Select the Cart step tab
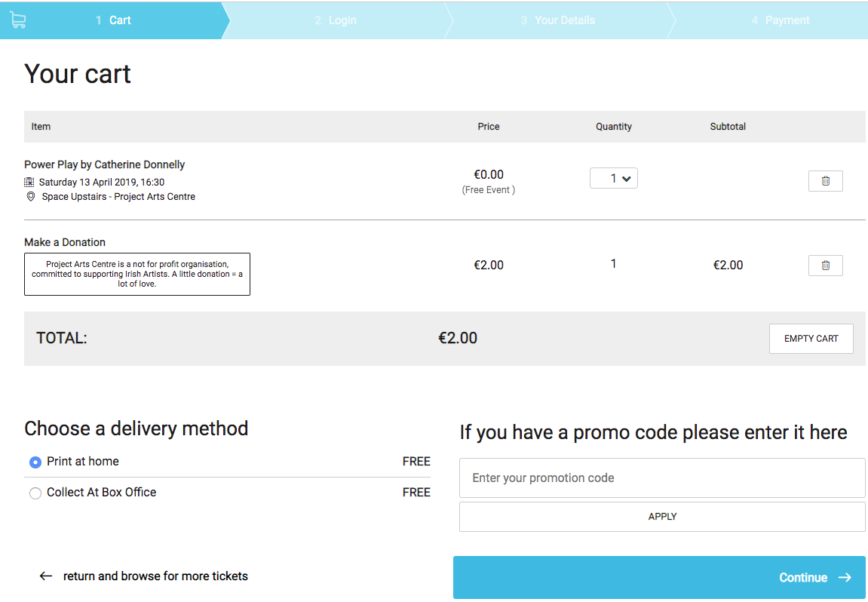 (x=113, y=20)
